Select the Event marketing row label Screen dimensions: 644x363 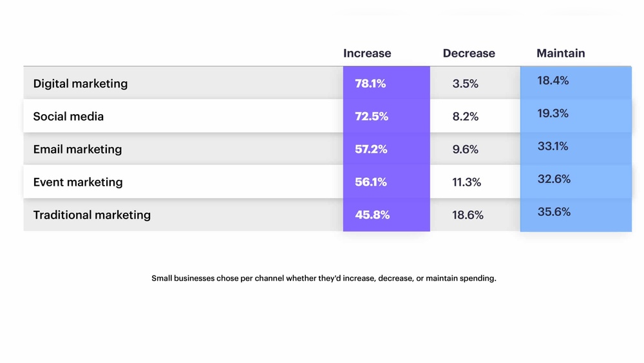coord(78,182)
